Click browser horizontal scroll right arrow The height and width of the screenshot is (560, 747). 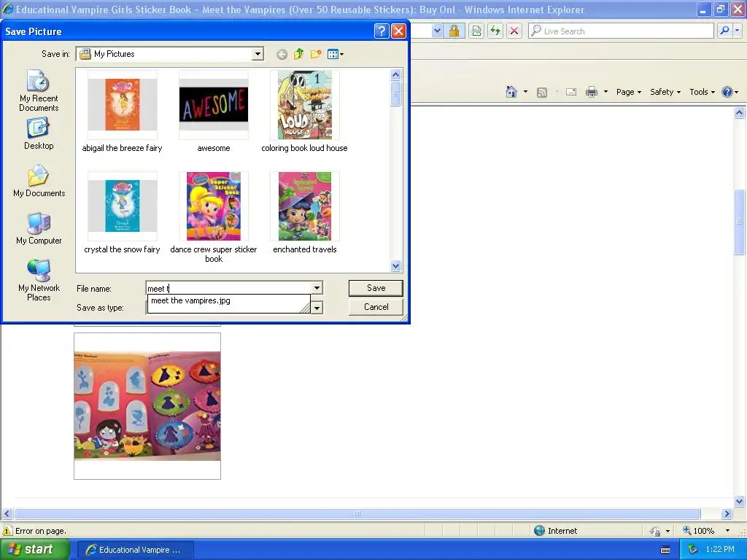(727, 514)
